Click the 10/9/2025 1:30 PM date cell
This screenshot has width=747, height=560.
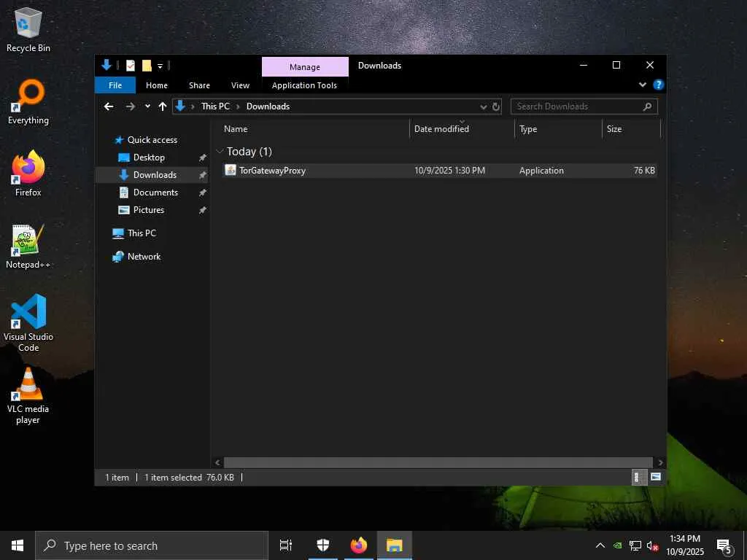tap(449, 171)
